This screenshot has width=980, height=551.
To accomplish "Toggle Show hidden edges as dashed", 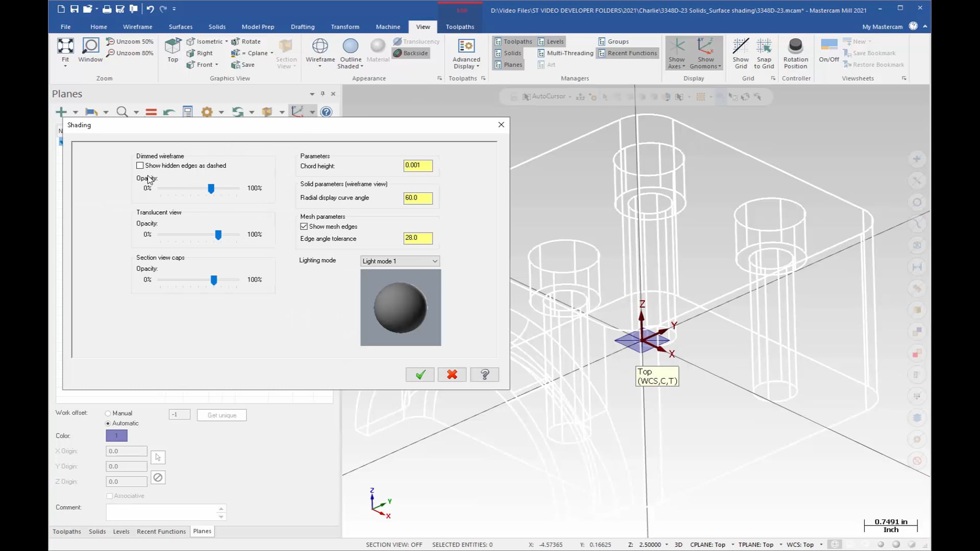I will point(139,165).
